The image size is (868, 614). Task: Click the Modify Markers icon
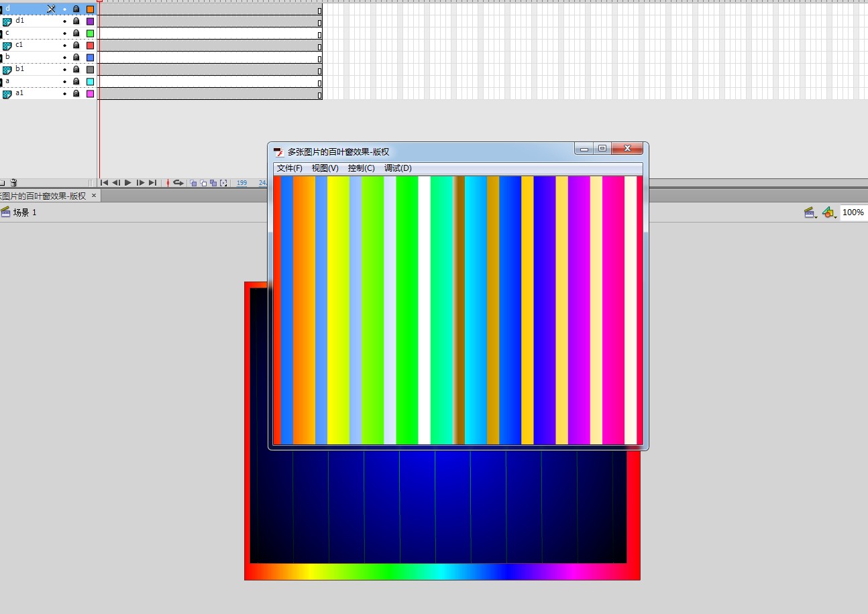pos(223,182)
